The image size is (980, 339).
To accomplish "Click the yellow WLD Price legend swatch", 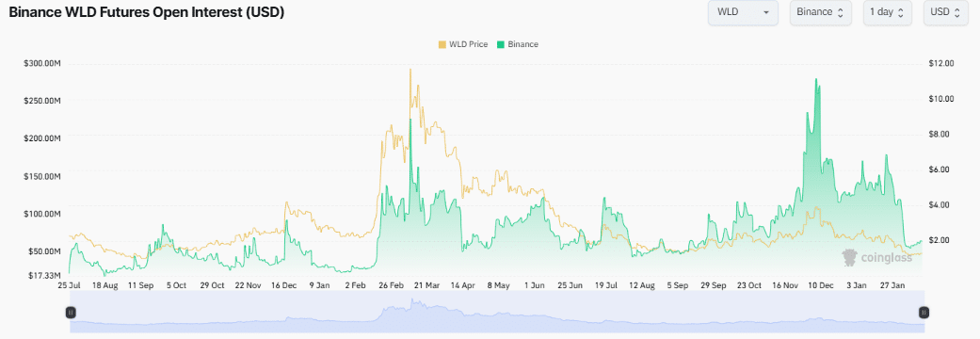I will point(442,44).
